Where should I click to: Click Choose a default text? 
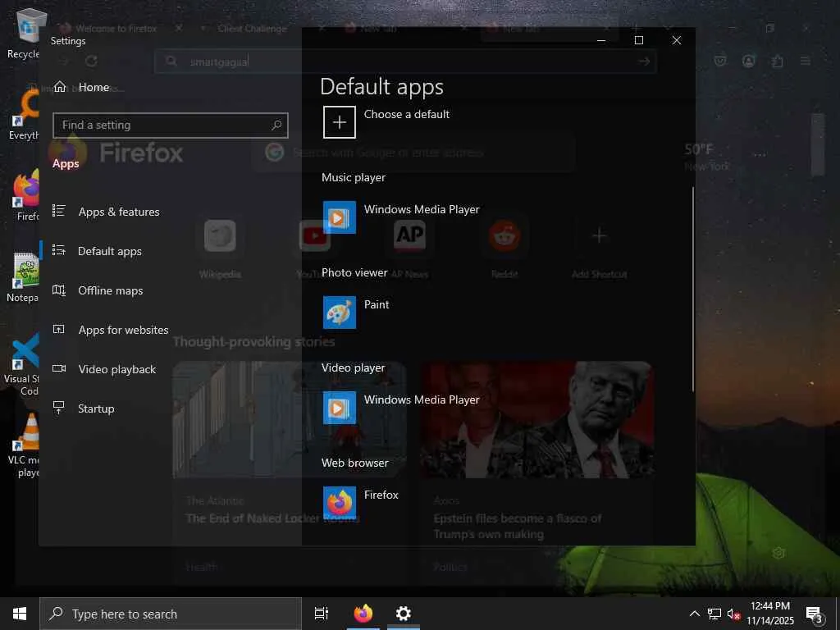point(407,114)
